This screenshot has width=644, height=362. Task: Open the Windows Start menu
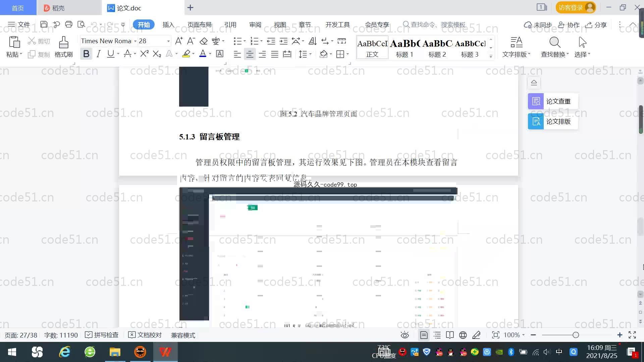[12, 352]
